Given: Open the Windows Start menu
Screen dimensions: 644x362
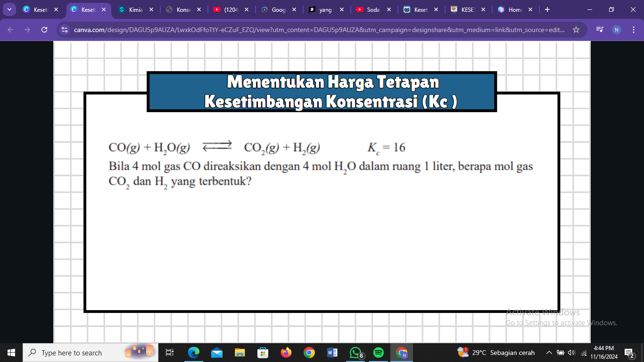Looking at the screenshot, I should click(x=11, y=353).
